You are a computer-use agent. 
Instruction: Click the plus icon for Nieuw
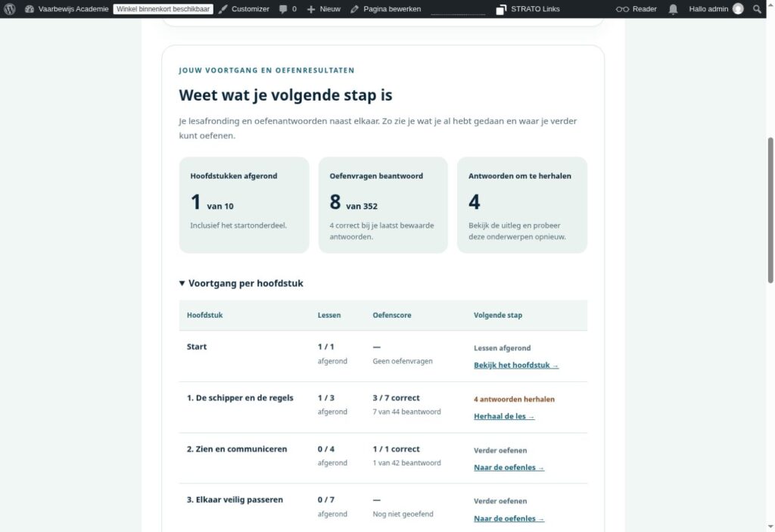point(311,9)
